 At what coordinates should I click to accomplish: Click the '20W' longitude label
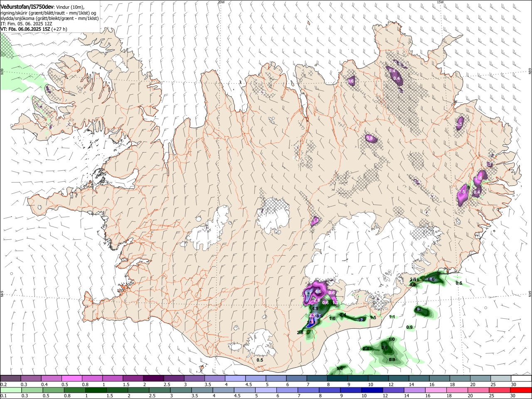(221, 2)
